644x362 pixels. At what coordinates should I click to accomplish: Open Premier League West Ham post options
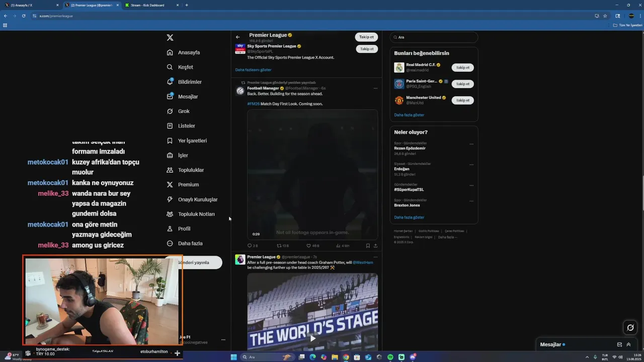(375, 257)
